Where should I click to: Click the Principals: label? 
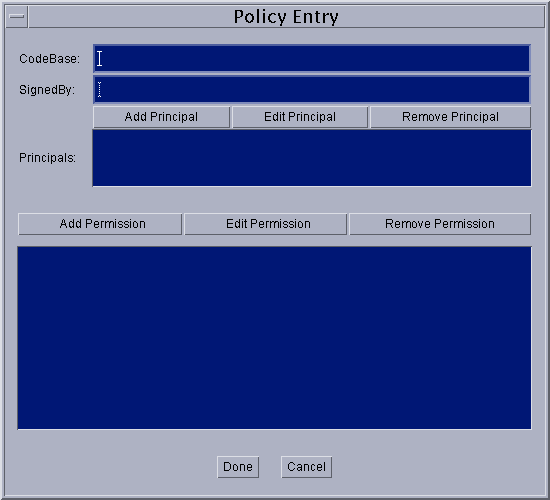click(x=47, y=158)
